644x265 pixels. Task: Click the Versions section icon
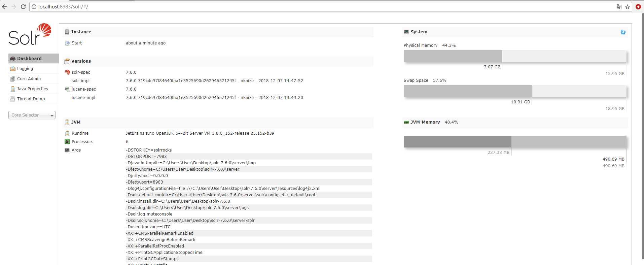coord(67,61)
